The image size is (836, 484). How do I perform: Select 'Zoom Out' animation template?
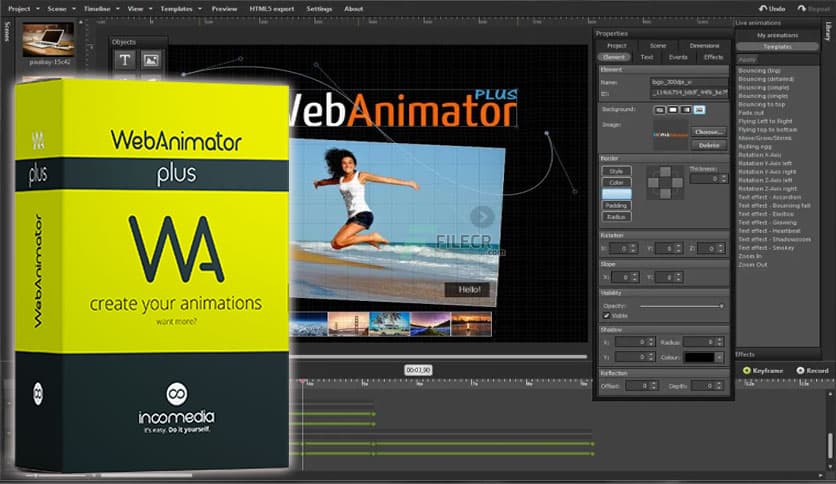click(753, 265)
